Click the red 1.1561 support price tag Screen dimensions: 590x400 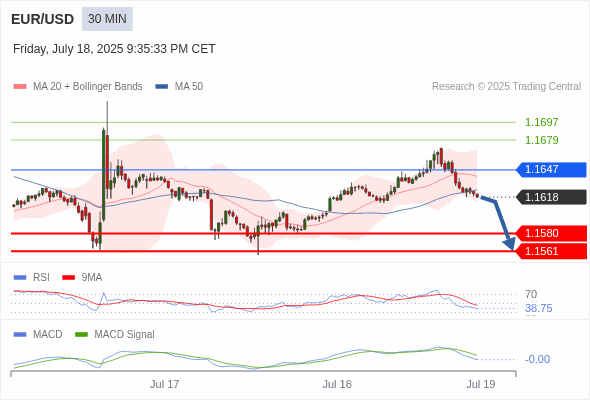click(x=551, y=251)
